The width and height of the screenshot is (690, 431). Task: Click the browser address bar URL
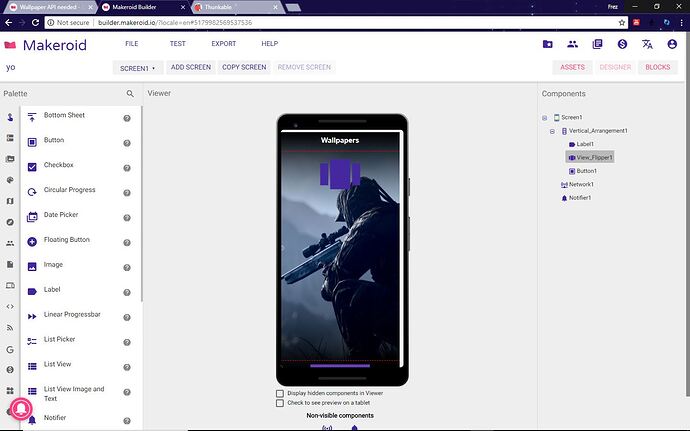click(175, 22)
